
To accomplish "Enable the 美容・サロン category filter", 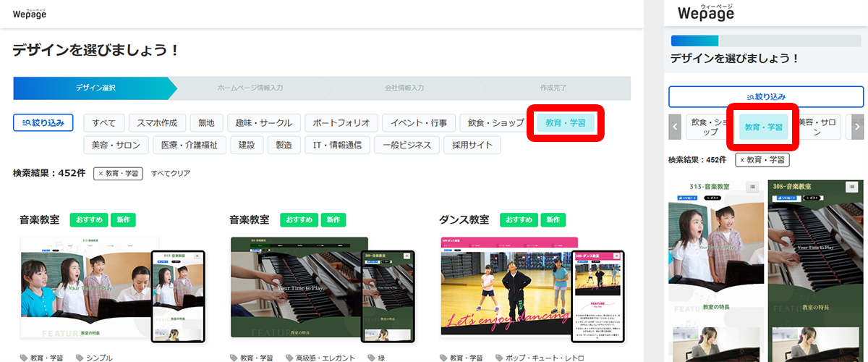I will [x=116, y=145].
